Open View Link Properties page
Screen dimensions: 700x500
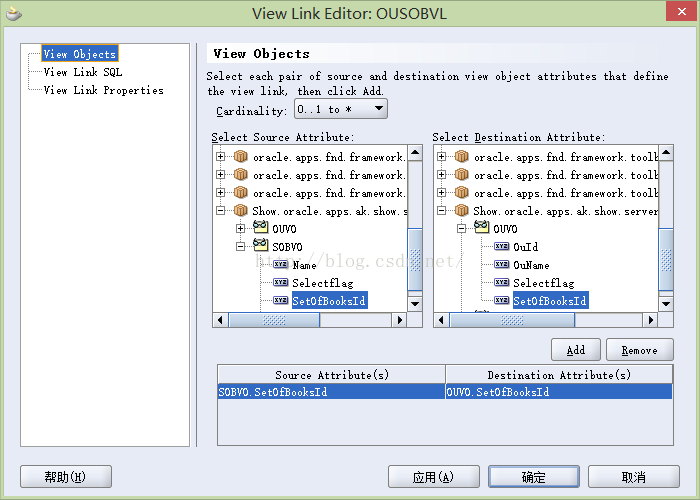click(x=104, y=90)
